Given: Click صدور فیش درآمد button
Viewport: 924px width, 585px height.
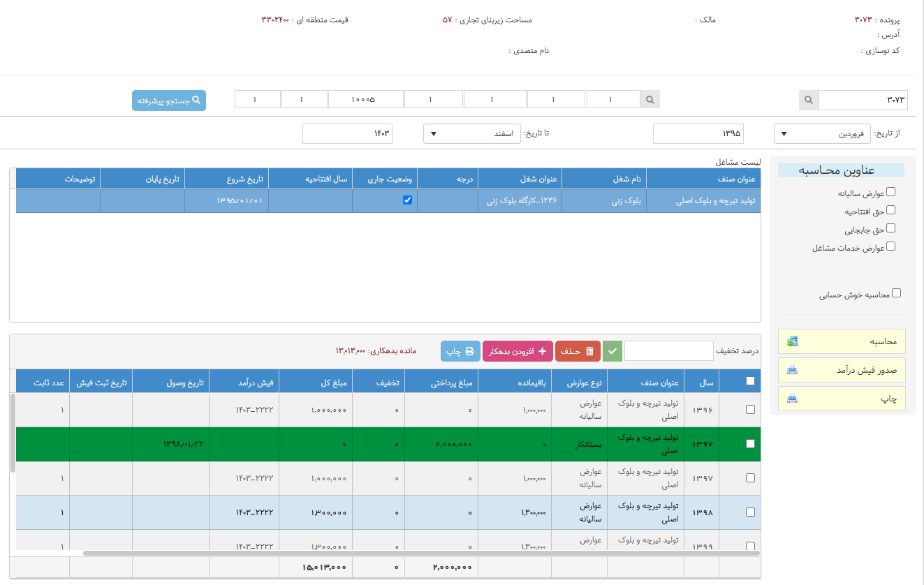Looking at the screenshot, I should tap(842, 370).
